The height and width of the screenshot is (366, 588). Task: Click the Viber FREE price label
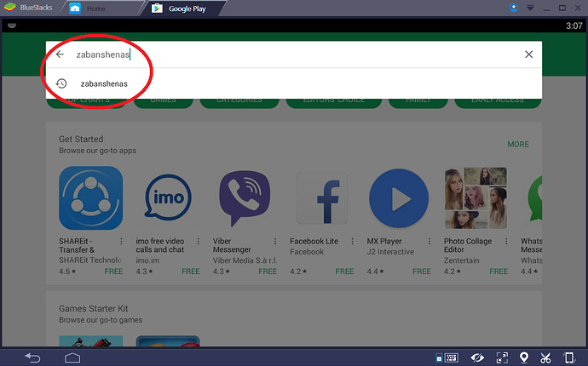(x=268, y=272)
